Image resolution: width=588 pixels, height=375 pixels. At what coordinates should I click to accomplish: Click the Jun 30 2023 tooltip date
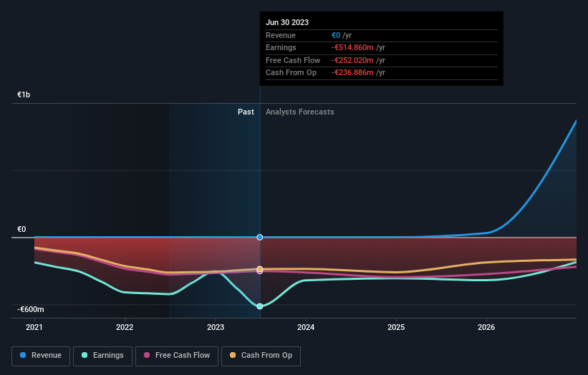[x=287, y=22]
